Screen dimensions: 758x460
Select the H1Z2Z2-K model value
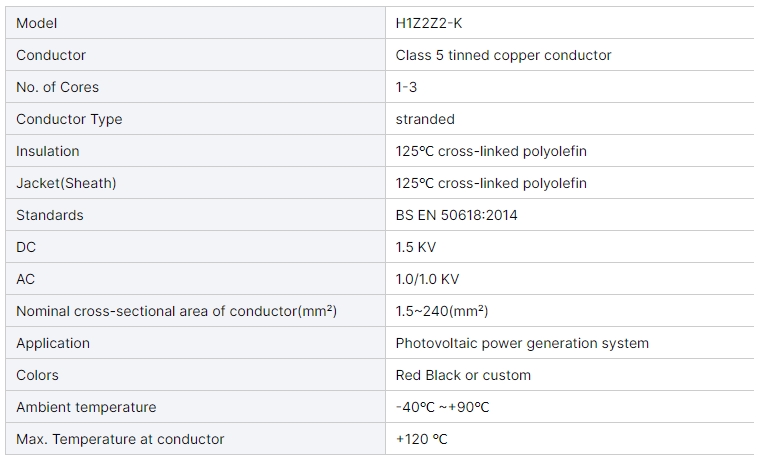tap(428, 23)
